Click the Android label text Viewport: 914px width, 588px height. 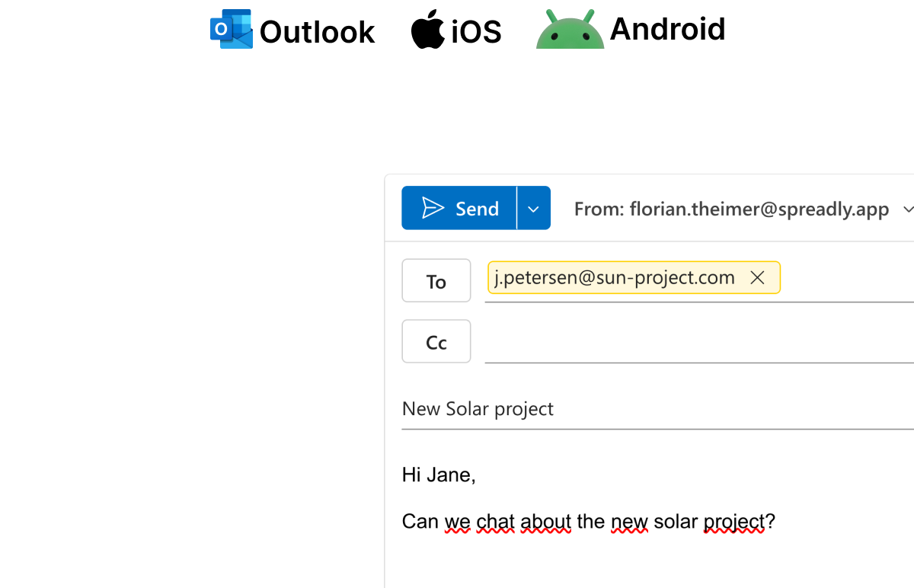click(668, 29)
